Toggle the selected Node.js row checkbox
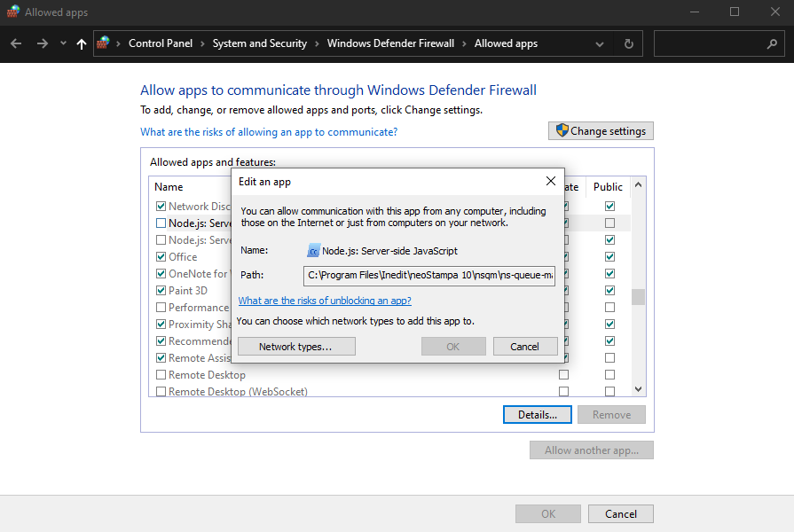Image resolution: width=794 pixels, height=532 pixels. click(161, 223)
